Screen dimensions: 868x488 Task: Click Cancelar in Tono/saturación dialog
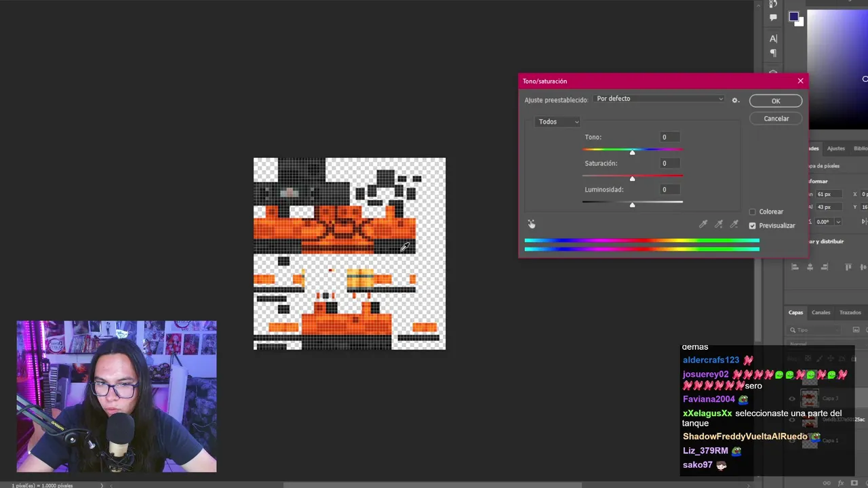point(776,119)
